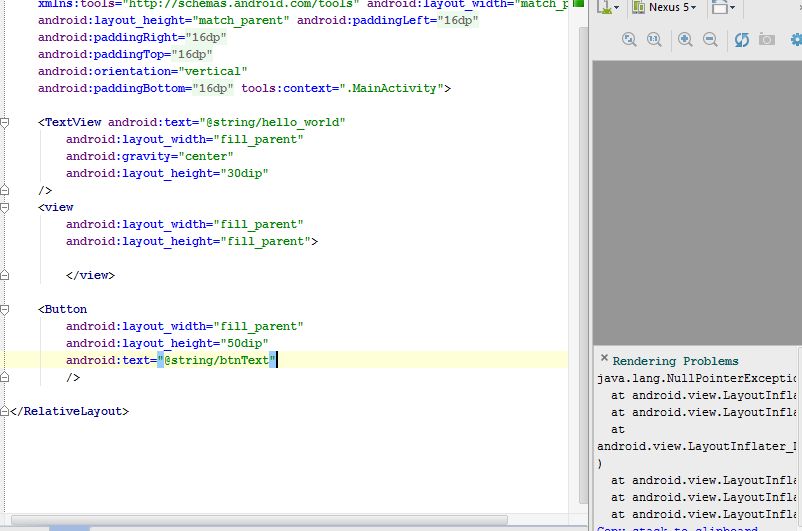
Task: Click 'tools:context=".MainActivity"' attribute
Action: click(346, 88)
